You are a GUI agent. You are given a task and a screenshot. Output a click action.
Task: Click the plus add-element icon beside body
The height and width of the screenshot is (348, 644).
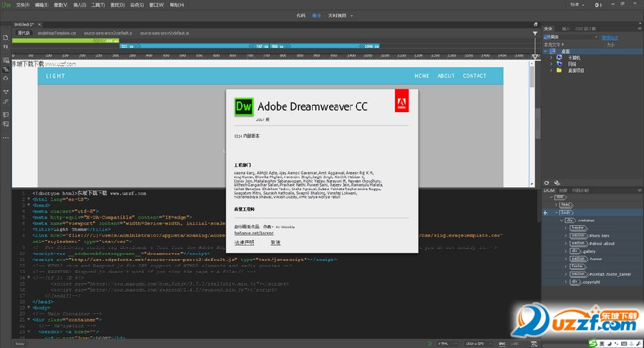click(545, 212)
